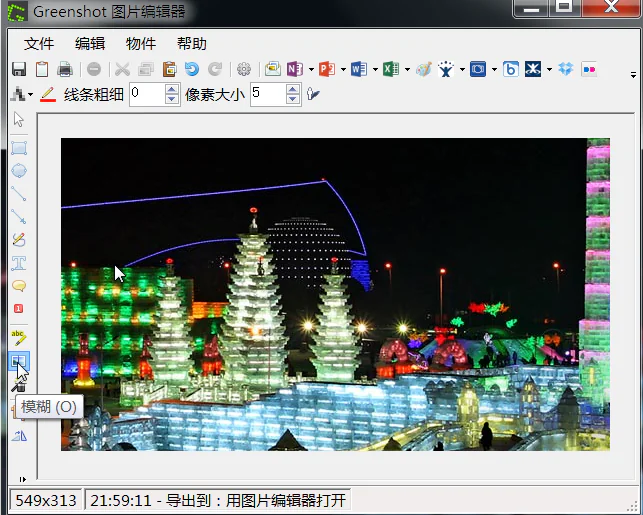
Task: Select the arrow drawing tool
Action: 19,216
